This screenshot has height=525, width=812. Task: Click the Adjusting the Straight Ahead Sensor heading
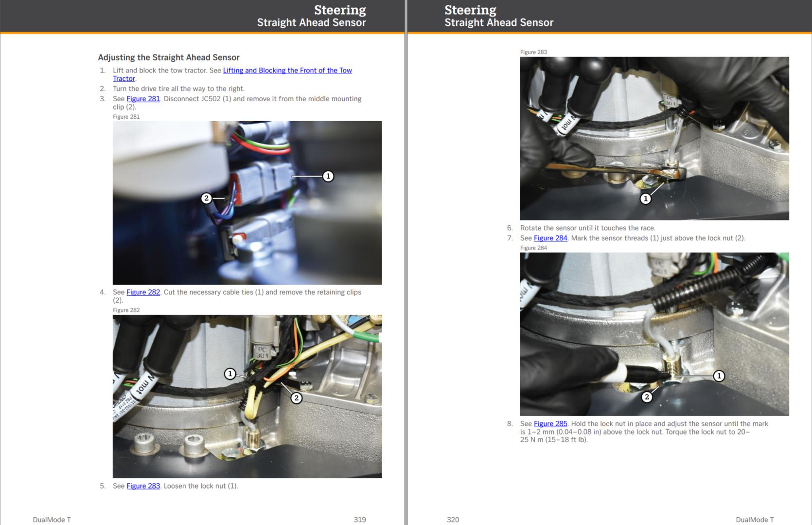tap(169, 57)
